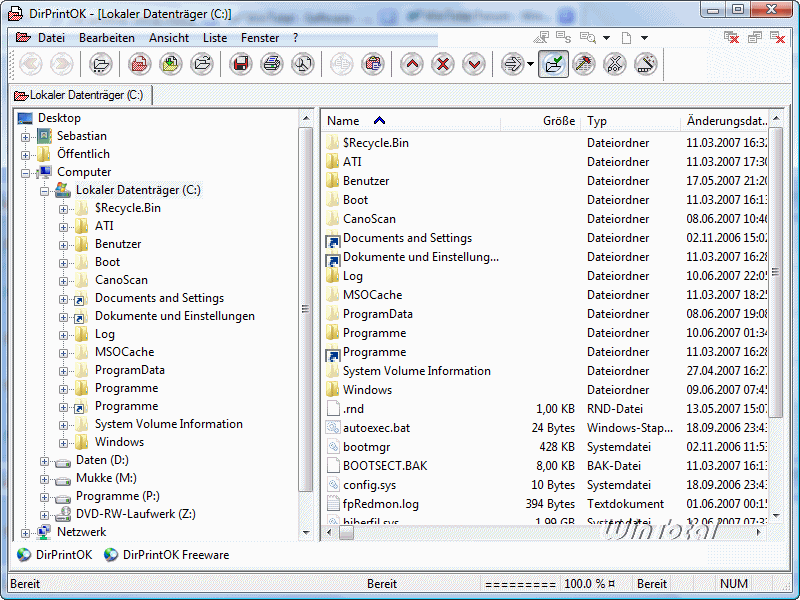Image resolution: width=800 pixels, height=600 pixels.
Task: Select the autoexec.bat file row
Action: pos(546,428)
